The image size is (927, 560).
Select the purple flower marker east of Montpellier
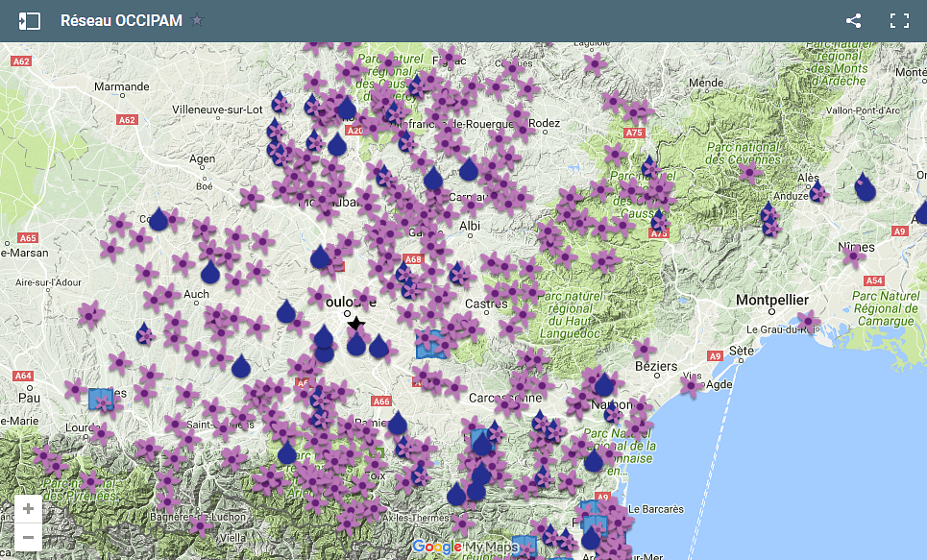[809, 321]
